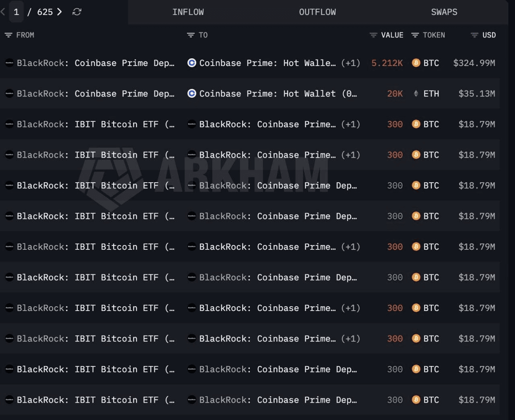The height and width of the screenshot is (420, 515).
Task: Open the VALUE column filter
Action: coord(373,35)
